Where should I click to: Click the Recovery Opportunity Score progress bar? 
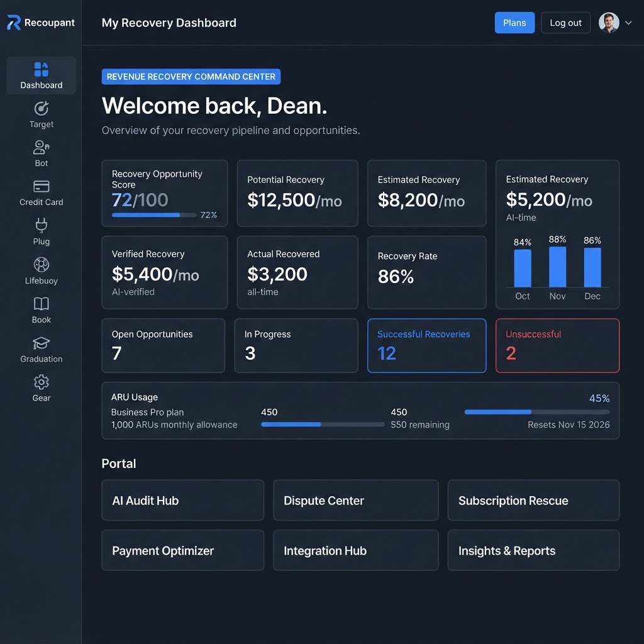(x=154, y=215)
